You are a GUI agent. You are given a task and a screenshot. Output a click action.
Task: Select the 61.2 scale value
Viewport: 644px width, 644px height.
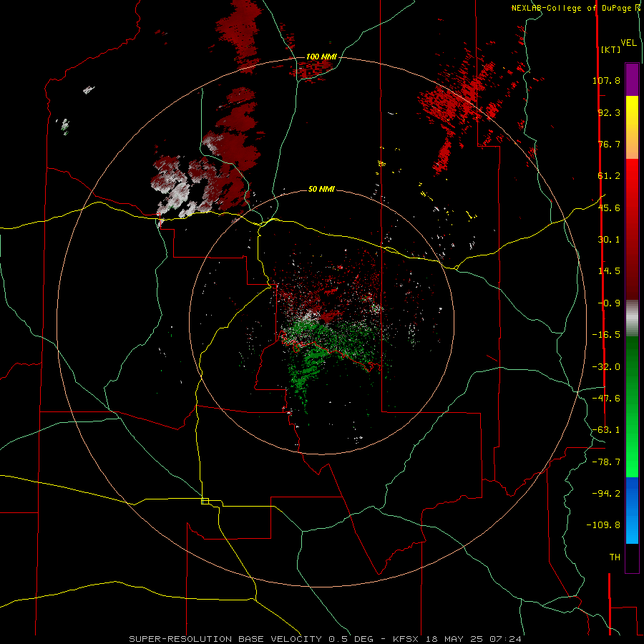tap(609, 176)
